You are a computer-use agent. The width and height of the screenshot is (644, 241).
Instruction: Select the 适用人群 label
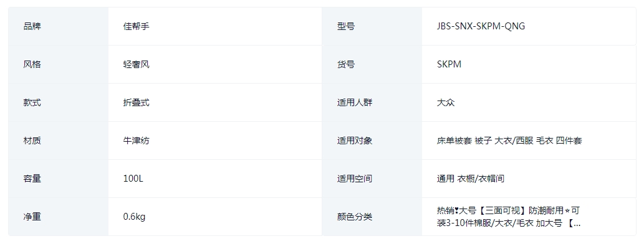[355, 102]
